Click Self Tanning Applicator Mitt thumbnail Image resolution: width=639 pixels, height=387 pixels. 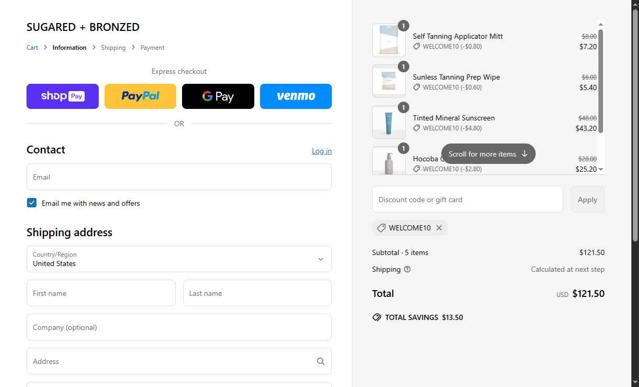click(389, 40)
